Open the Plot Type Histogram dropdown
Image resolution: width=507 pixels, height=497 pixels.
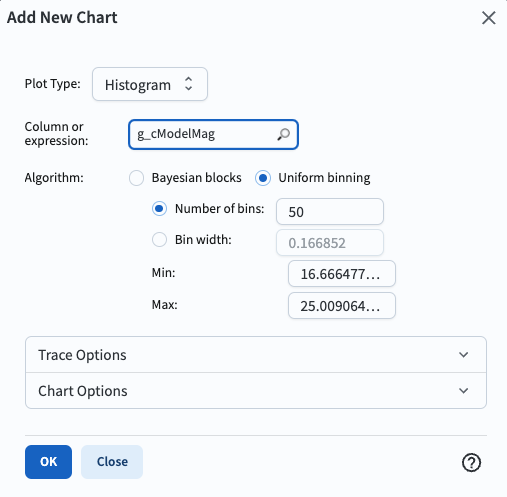tap(150, 84)
